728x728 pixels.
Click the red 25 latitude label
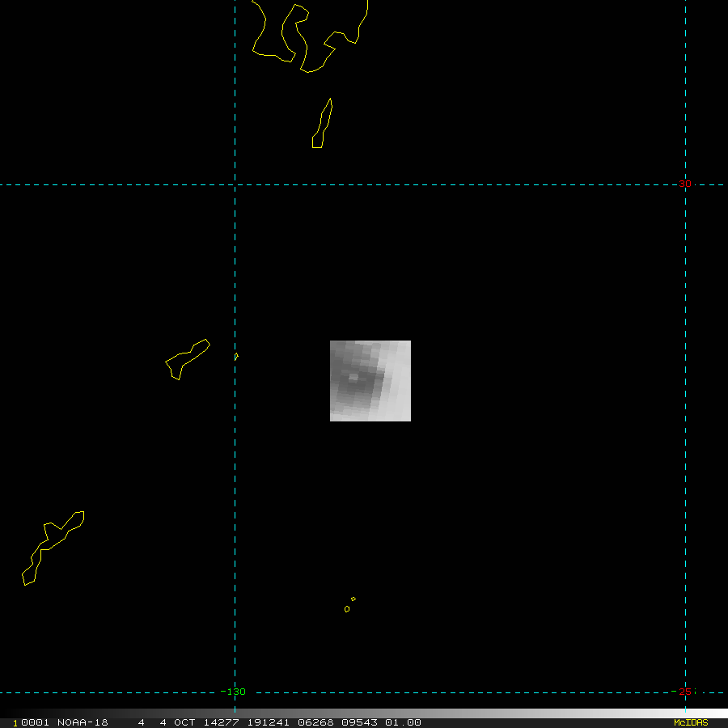pos(685,692)
